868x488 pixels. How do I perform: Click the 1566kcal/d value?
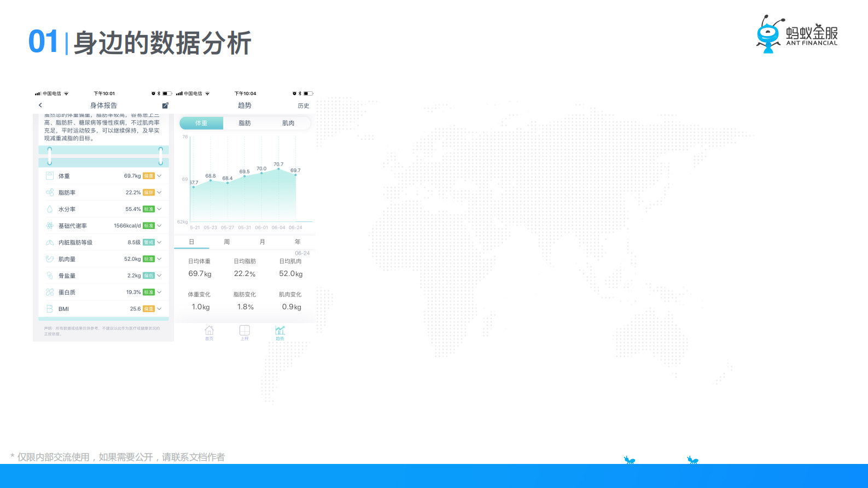[127, 226]
